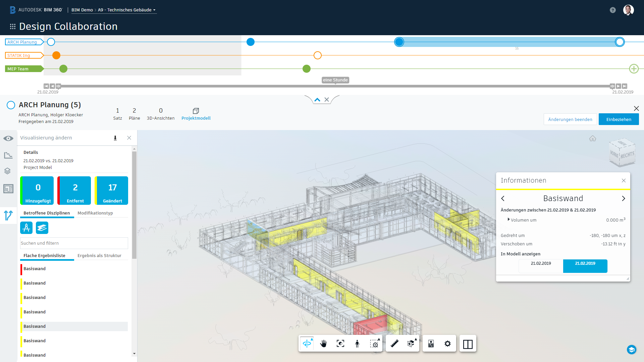Open the Layers panel in the left sidebar
644x362 pixels.
click(x=7, y=171)
